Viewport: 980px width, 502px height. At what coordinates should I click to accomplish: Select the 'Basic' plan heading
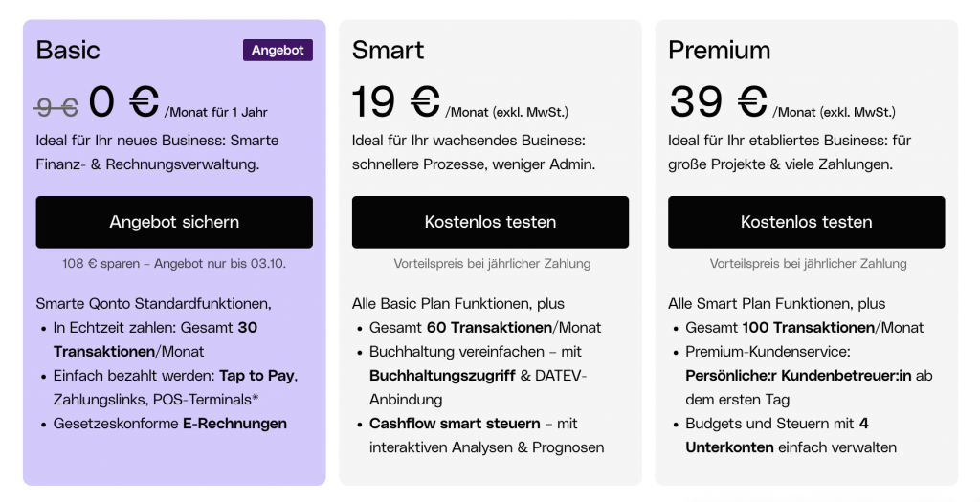(68, 51)
